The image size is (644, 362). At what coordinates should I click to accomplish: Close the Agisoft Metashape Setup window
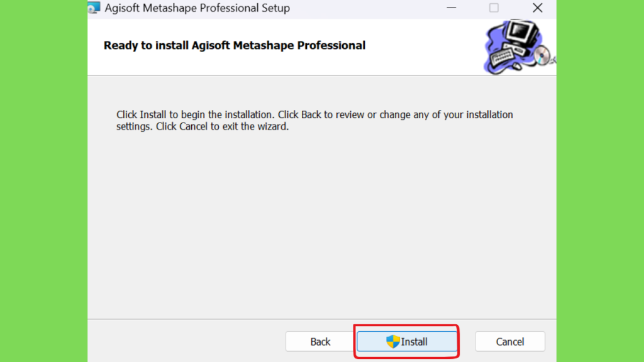(x=537, y=8)
